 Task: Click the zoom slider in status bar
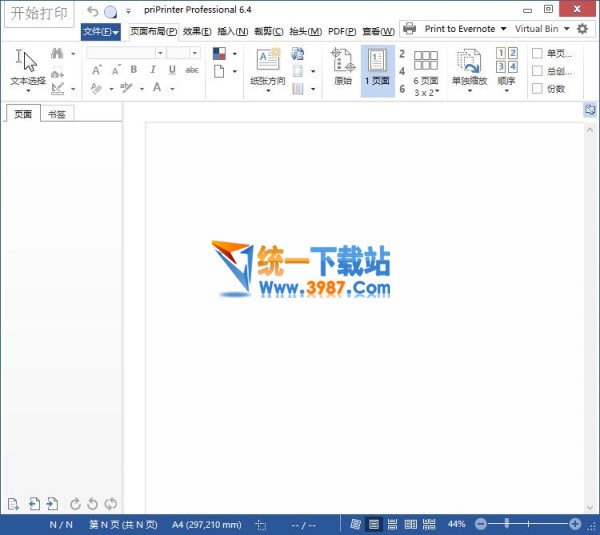point(526,524)
